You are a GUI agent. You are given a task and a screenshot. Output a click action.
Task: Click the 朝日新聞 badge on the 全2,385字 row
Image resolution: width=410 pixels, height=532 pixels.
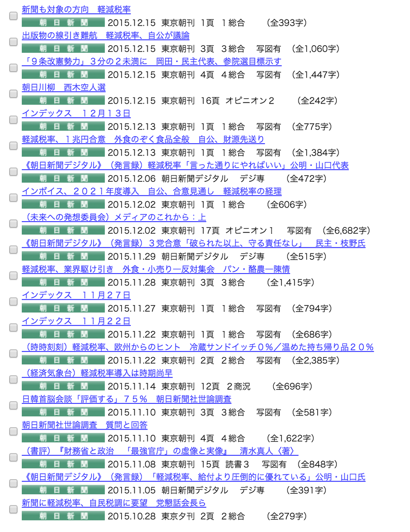(63, 360)
